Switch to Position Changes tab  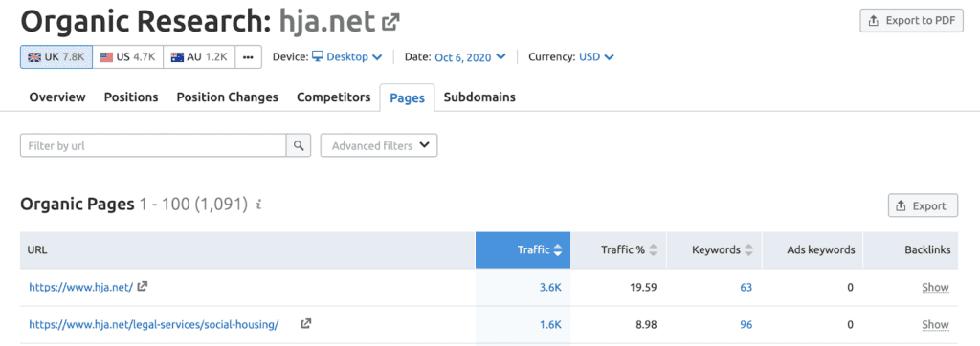click(228, 97)
